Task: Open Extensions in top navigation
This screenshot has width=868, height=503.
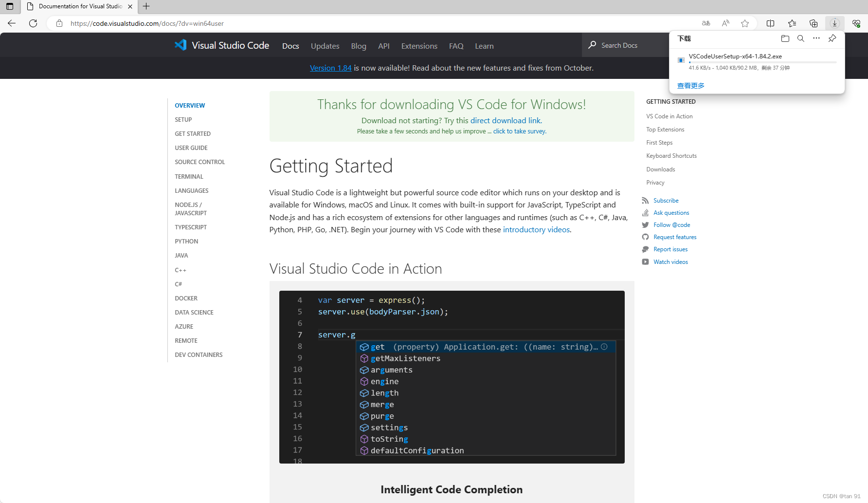Action: pos(419,46)
